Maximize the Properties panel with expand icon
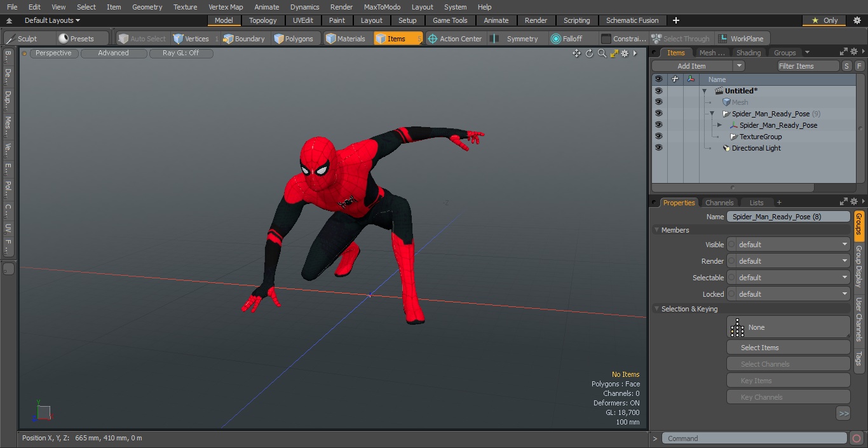The height and width of the screenshot is (448, 868). [x=844, y=202]
